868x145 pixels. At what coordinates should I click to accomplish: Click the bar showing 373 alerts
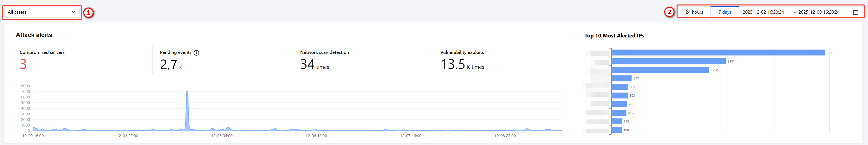pyautogui.click(x=621, y=78)
